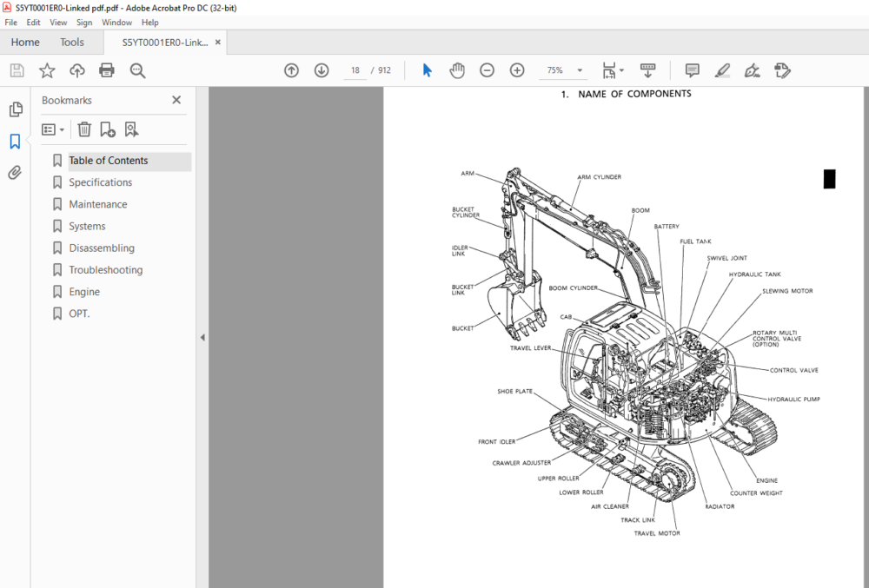Click the BOOM CYLINDER label
Screen dimensions: 869x588
pos(573,287)
